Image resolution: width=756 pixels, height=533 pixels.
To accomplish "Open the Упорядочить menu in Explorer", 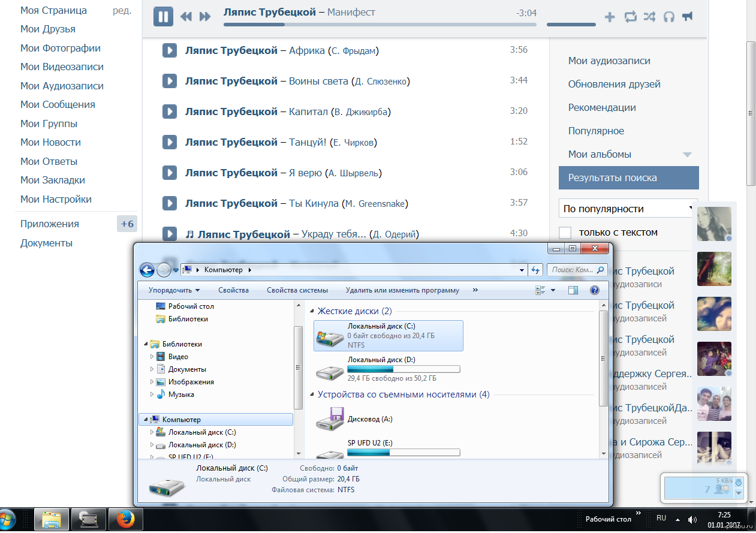I will pyautogui.click(x=174, y=290).
